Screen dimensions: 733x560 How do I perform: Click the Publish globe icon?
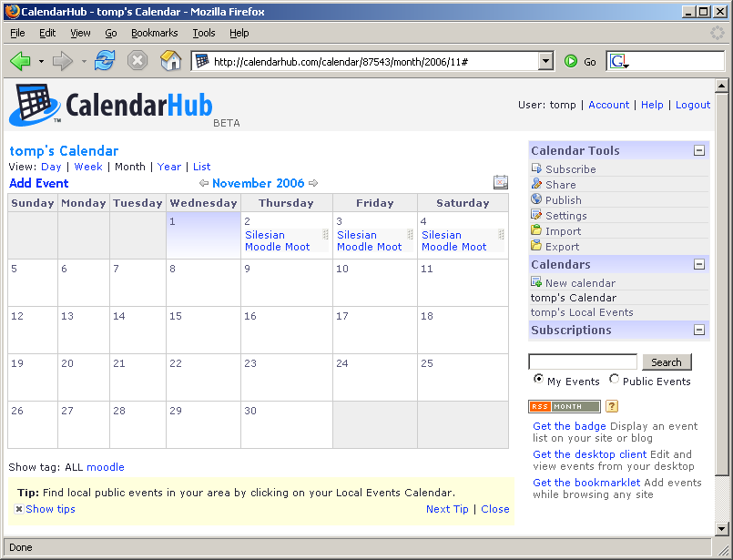[536, 199]
